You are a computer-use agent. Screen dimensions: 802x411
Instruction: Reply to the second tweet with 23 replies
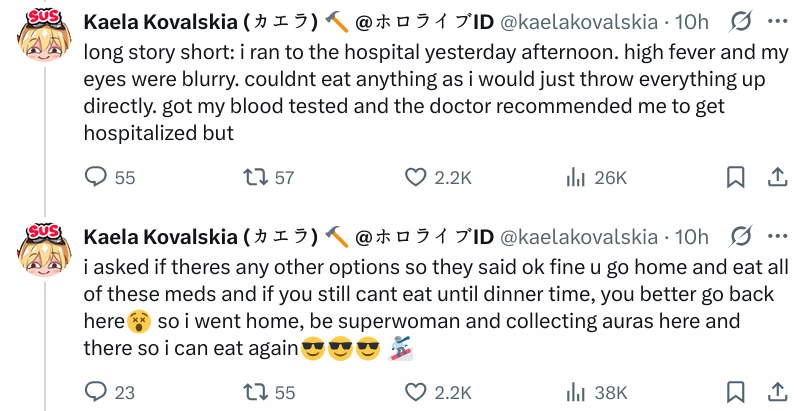pyautogui.click(x=96, y=392)
